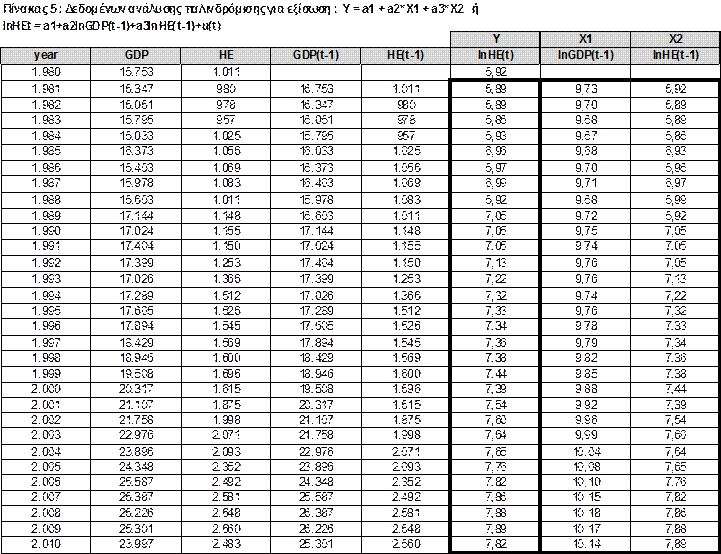Click the year cell '2.000'
The height and width of the screenshot is (554, 721).
tap(46, 389)
